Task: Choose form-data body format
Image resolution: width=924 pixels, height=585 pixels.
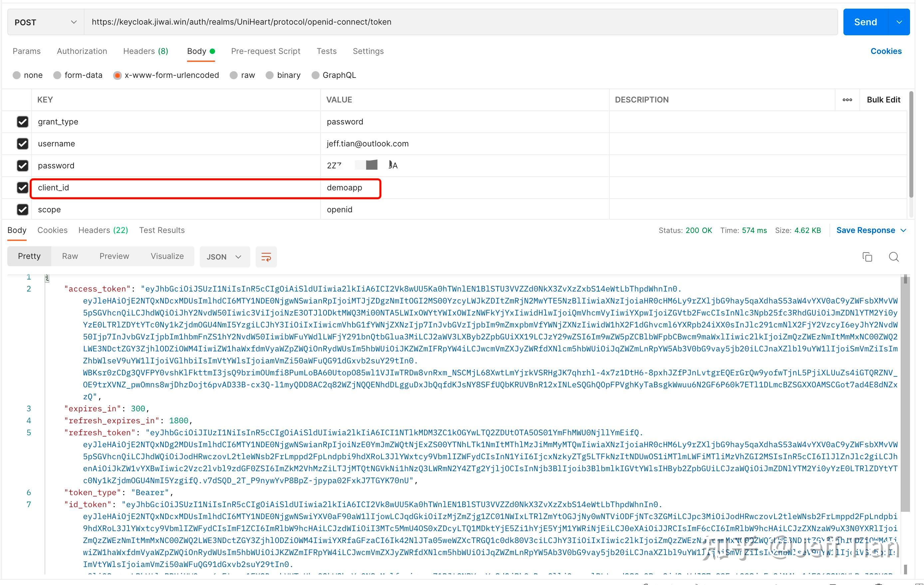Action: (x=57, y=75)
